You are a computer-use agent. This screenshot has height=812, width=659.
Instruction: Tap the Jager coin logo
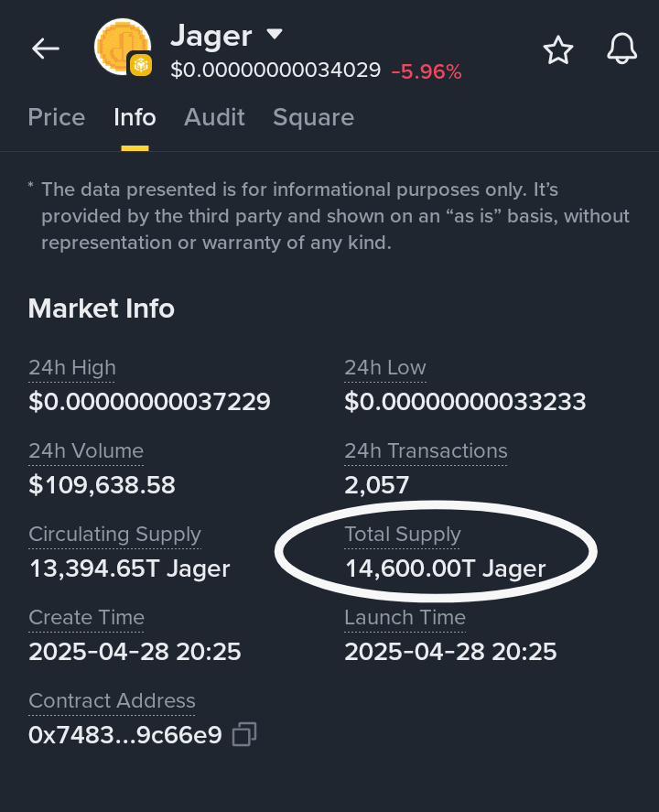(x=123, y=47)
